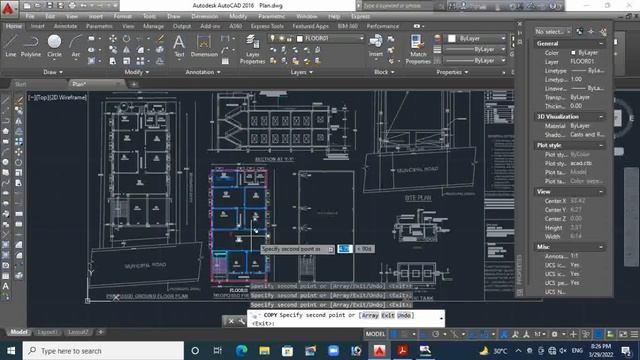
Task: Open the status bar Customization hamburger icon
Action: (x=634, y=334)
